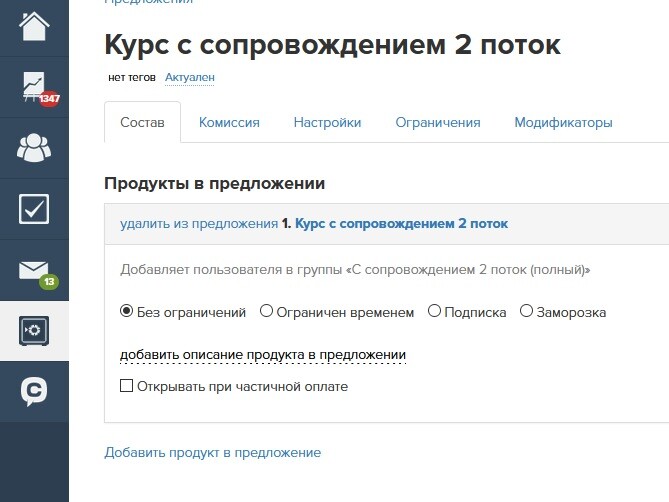The height and width of the screenshot is (502, 669).
Task: Select the "Без ограничений" radio option
Action: pos(127,312)
